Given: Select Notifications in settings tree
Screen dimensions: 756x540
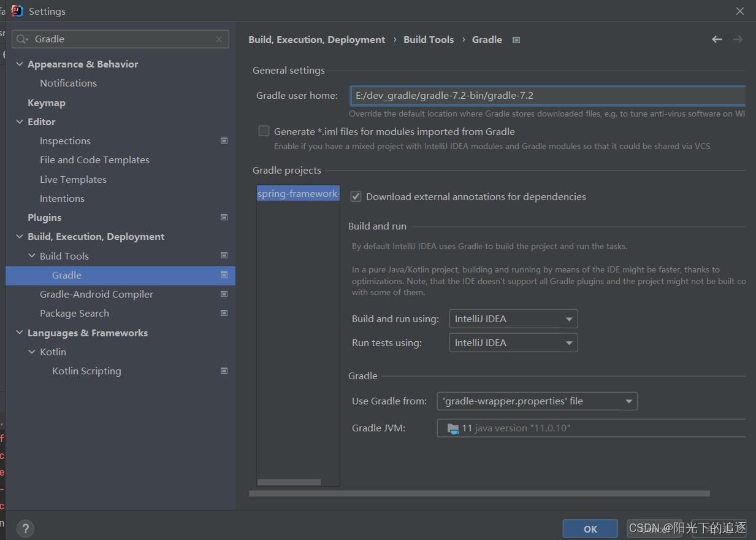Looking at the screenshot, I should click(68, 83).
